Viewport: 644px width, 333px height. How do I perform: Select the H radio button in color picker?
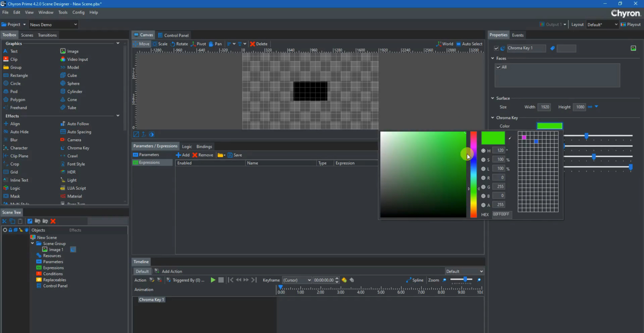point(484,150)
